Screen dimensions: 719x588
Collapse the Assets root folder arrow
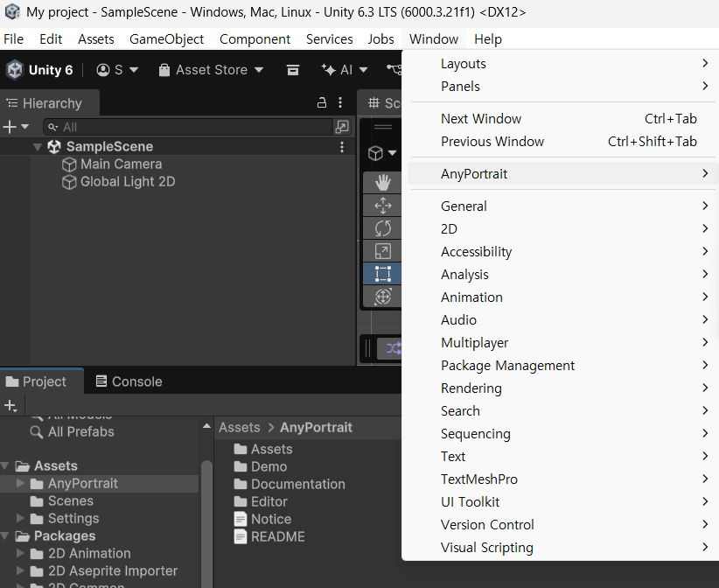click(5, 466)
